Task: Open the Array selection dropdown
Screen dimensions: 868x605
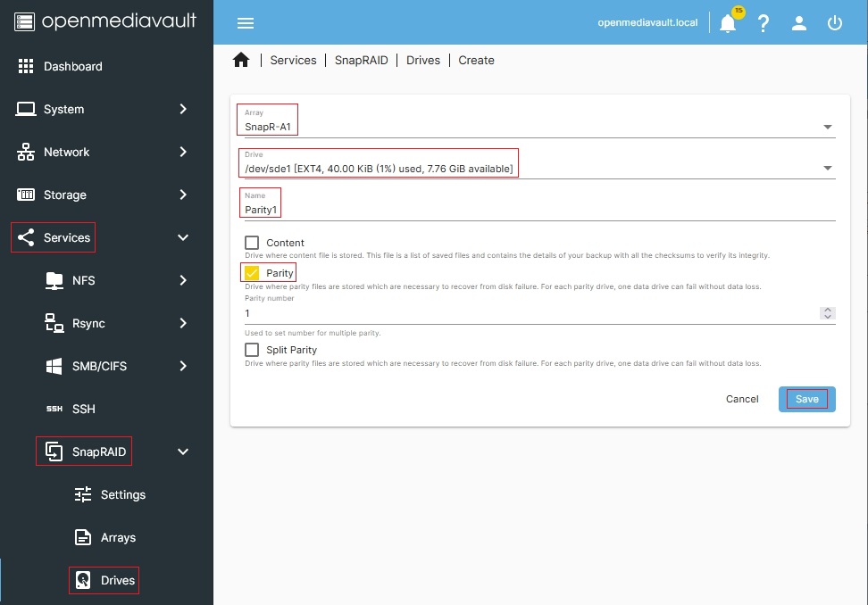Action: tap(827, 126)
